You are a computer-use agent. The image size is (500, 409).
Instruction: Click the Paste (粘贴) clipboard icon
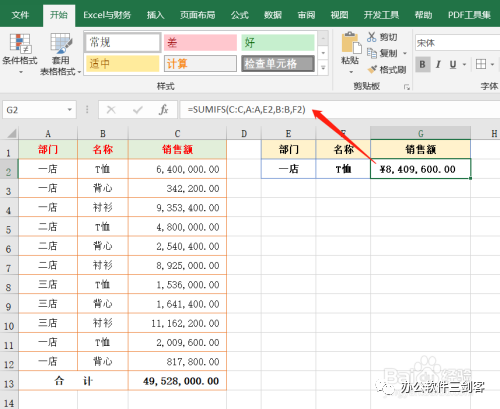point(351,43)
